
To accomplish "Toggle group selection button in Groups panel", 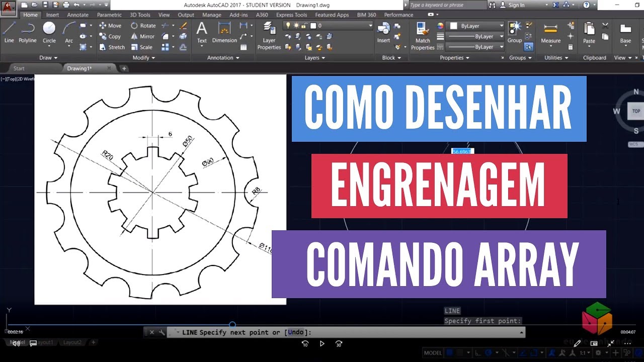I will tap(528, 47).
